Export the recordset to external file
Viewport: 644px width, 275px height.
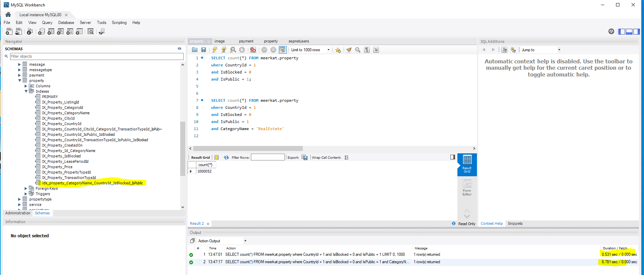click(304, 157)
